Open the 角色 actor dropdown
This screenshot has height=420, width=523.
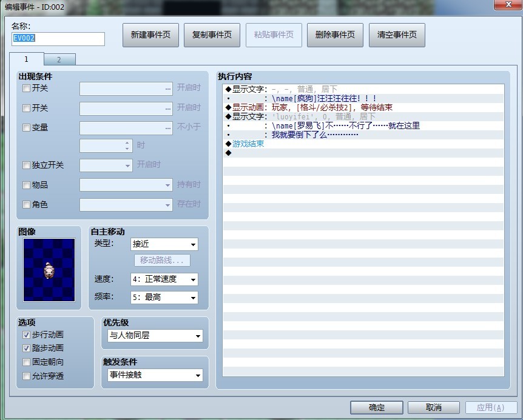[126, 204]
